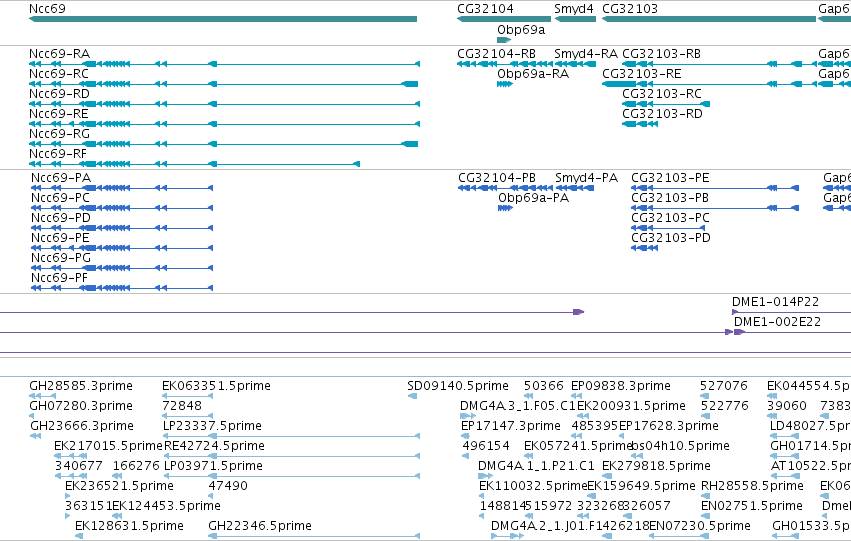The image size is (851, 541).
Task: Click the DME1-014P22 clone label
Action: tap(776, 302)
